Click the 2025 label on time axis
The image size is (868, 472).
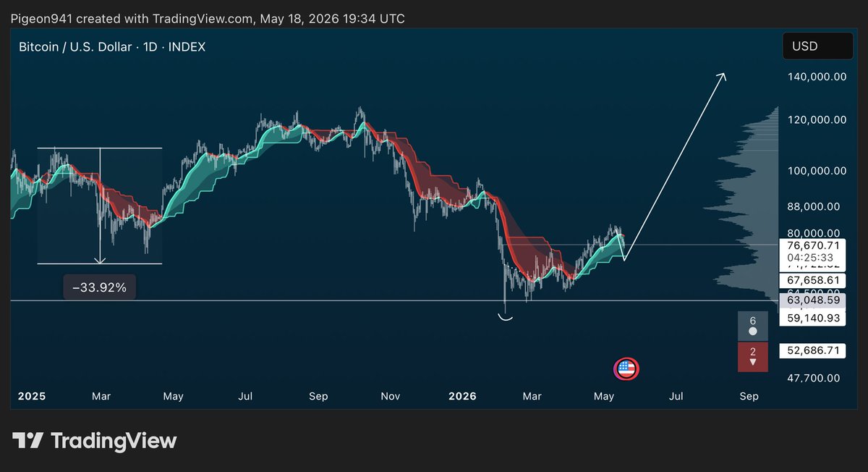pos(32,396)
